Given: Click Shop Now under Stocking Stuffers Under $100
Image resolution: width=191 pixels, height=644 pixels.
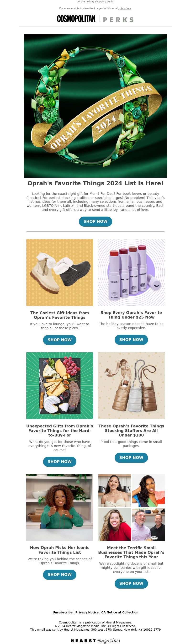Looking at the screenshot, I should coord(131,458).
